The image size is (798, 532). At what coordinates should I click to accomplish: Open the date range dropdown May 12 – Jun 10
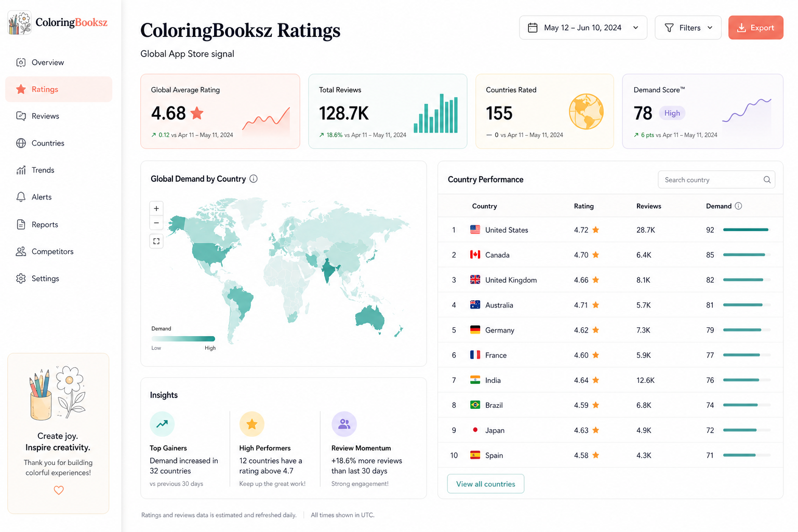point(583,28)
